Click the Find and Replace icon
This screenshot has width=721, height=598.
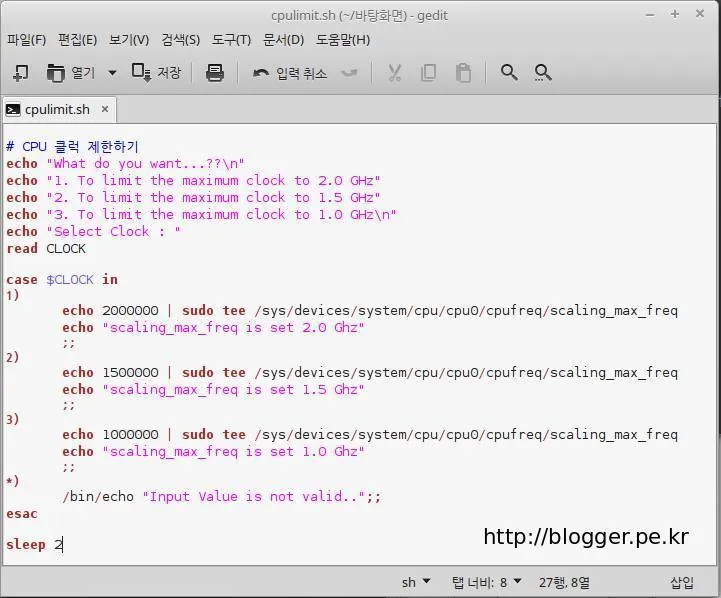(x=543, y=73)
